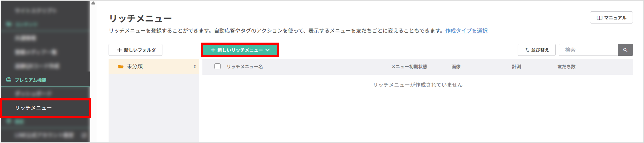Viewport: 644px width, 143px height.
Task: Select the 未分類 folder icon
Action: tap(121, 66)
